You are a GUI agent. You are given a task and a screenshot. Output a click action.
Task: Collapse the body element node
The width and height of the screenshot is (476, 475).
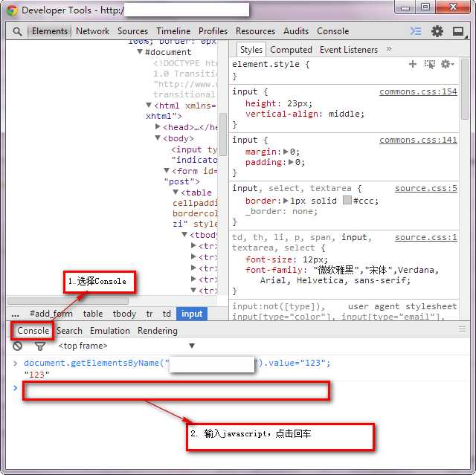click(158, 138)
